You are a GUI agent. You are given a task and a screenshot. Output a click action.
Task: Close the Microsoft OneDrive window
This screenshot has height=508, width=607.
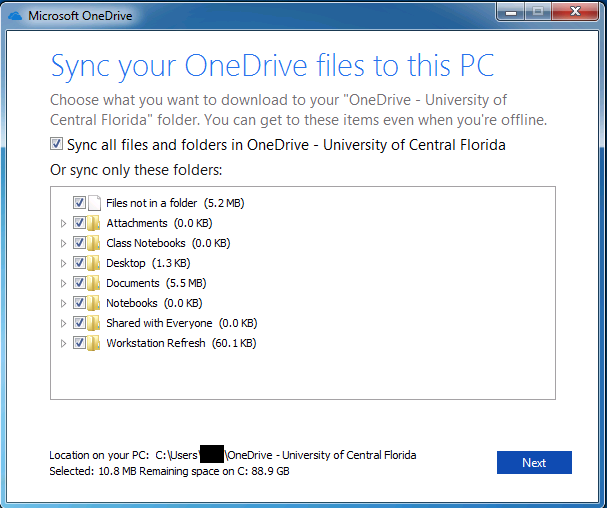tap(576, 12)
